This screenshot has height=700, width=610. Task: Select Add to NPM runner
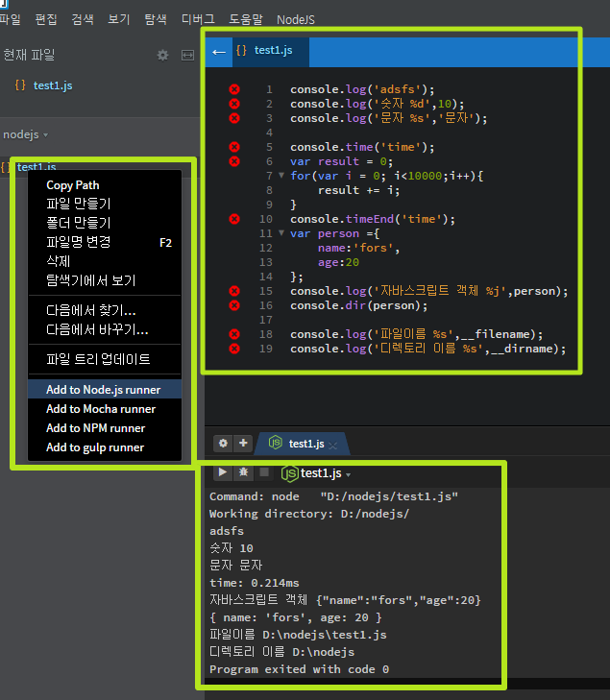click(x=105, y=427)
